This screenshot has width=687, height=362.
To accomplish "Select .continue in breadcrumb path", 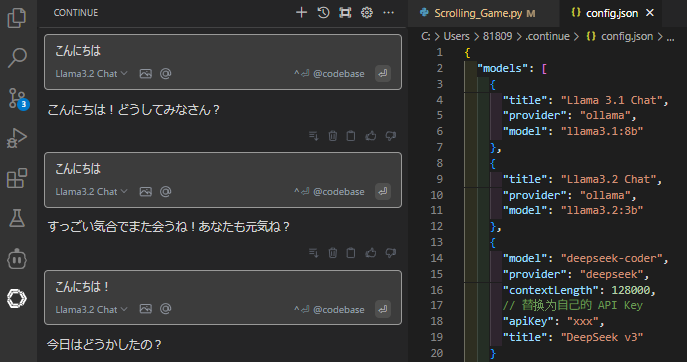I will click(x=547, y=36).
